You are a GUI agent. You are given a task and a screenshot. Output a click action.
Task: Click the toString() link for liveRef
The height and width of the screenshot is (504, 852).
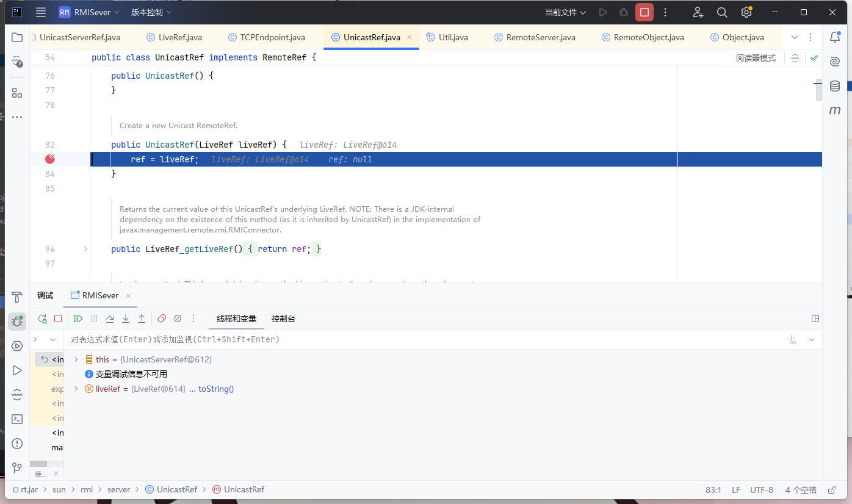(x=216, y=389)
